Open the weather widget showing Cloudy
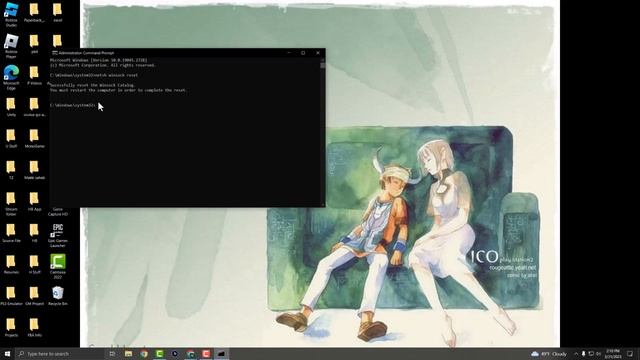The height and width of the screenshot is (360, 640). [549, 354]
